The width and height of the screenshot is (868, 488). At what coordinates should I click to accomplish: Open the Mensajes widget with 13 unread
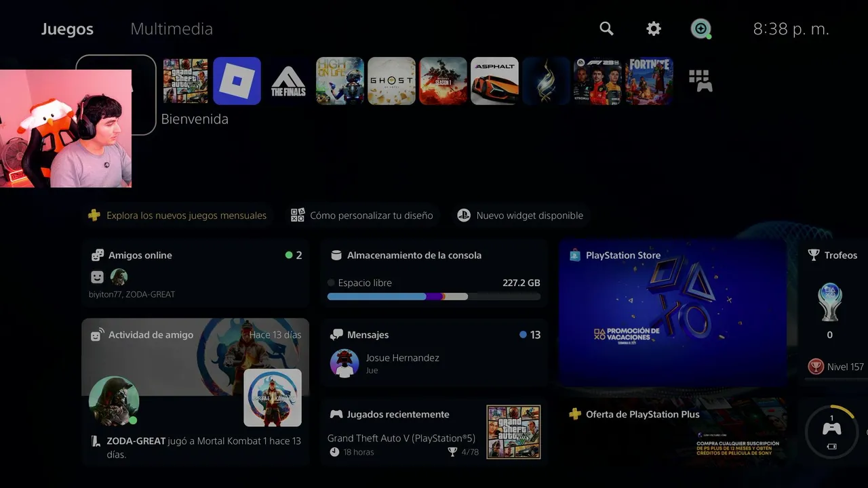[434, 353]
